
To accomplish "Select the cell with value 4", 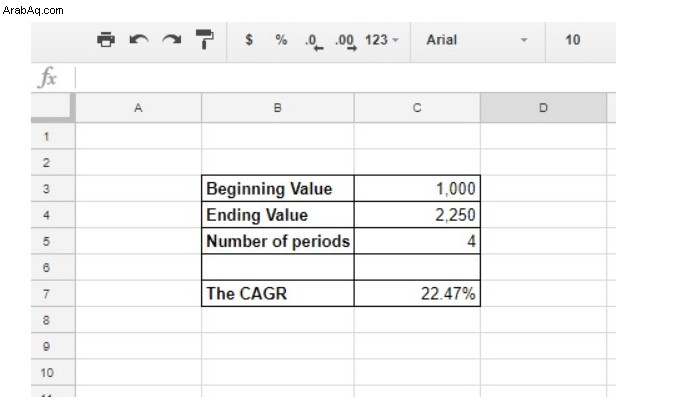I will 417,241.
